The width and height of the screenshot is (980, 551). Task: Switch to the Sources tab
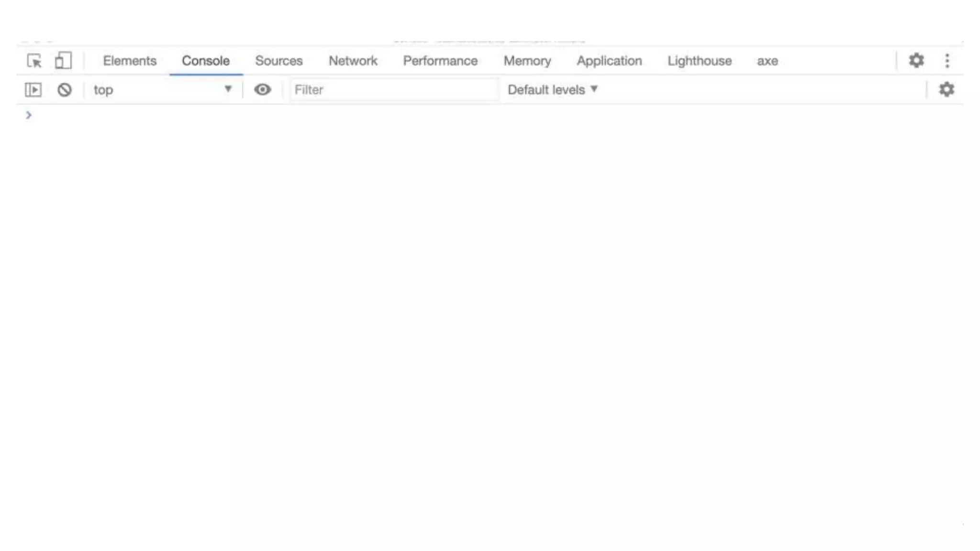coord(278,61)
